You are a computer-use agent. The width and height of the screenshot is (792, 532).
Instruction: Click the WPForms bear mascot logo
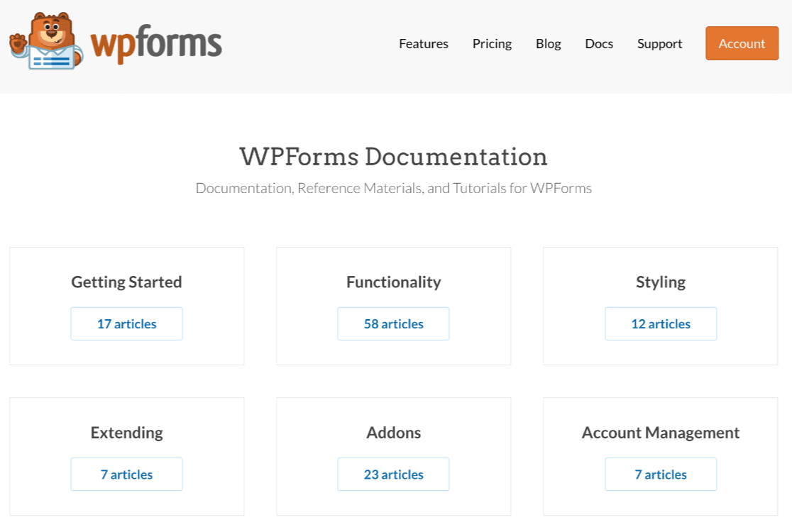click(46, 41)
